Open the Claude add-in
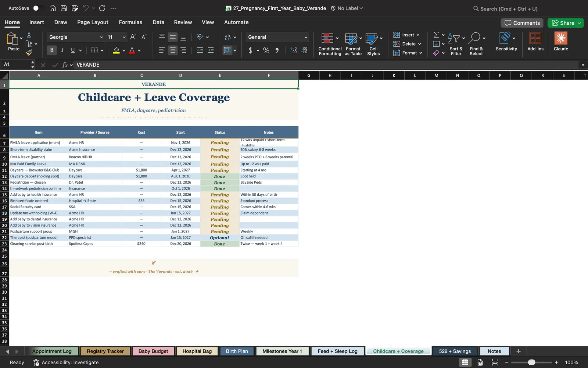Image resolution: width=588 pixels, height=368 pixels. 561,41
